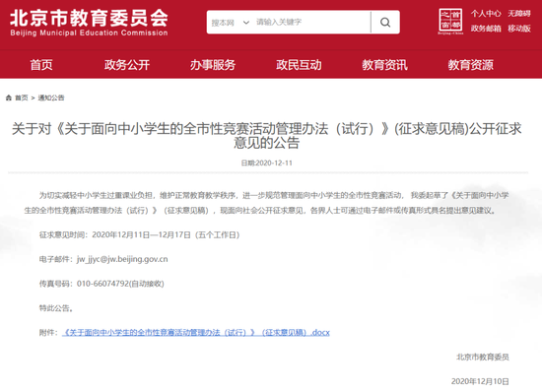
Task: Click the 通知公告 breadcrumb link
Action: click(51, 98)
